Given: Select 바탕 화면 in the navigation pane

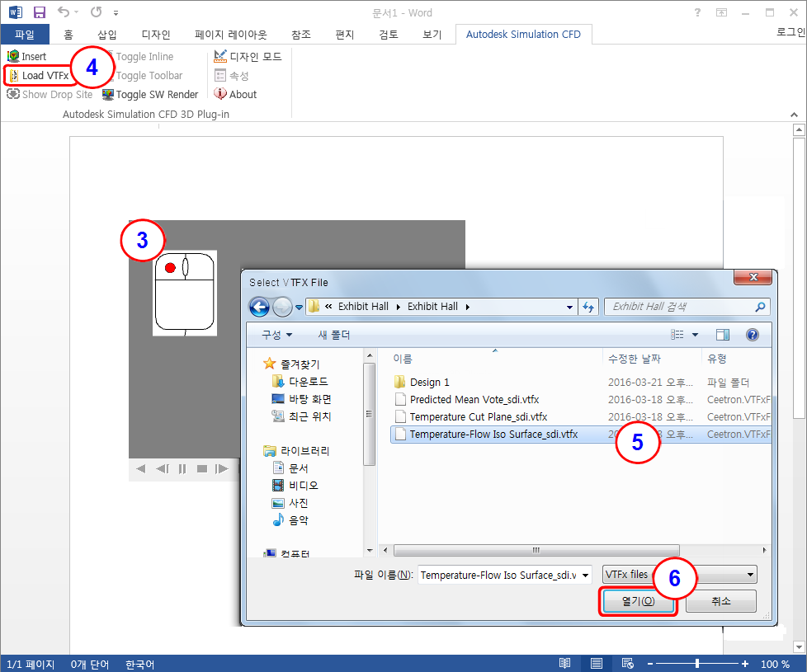Looking at the screenshot, I should [x=302, y=399].
